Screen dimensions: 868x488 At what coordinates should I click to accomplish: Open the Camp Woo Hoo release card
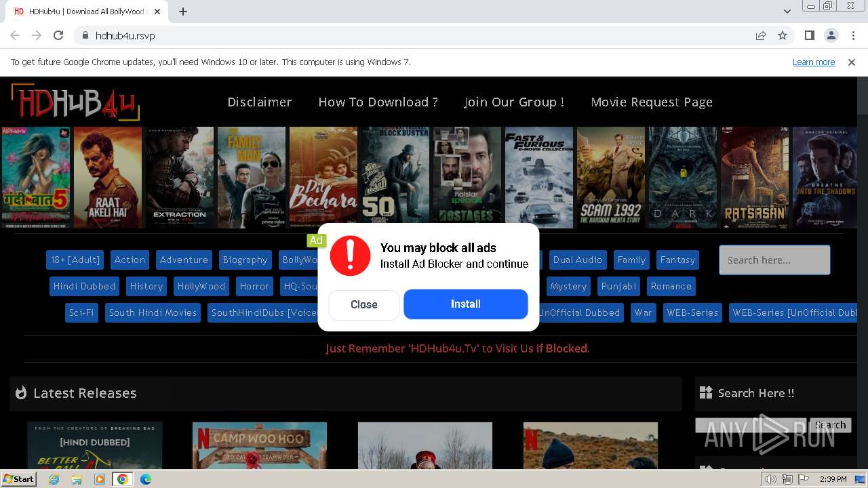[x=260, y=445]
